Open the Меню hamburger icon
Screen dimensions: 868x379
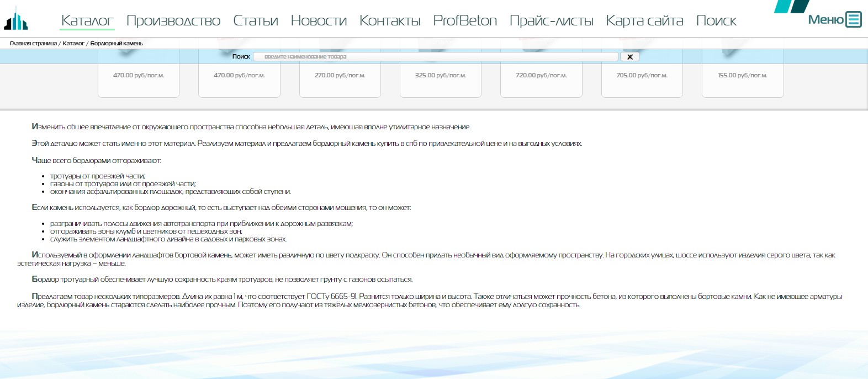[x=853, y=19]
